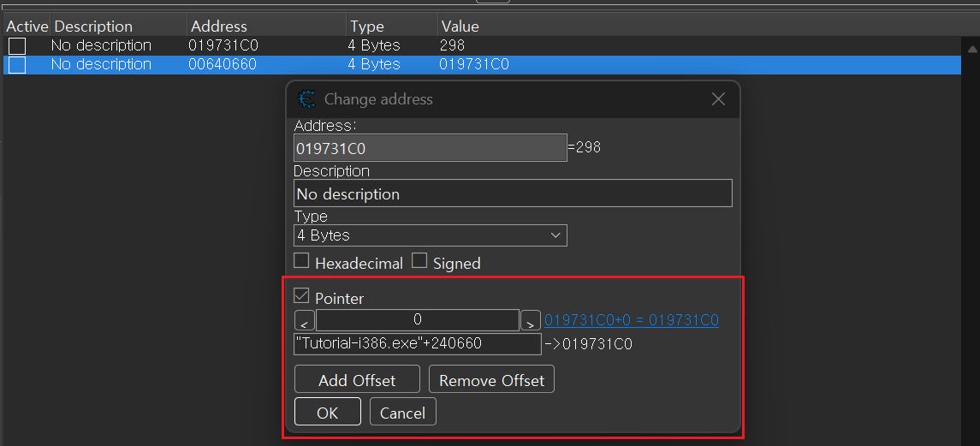
Task: Click the Tutorial-i386.exe base address field
Action: coord(417,344)
